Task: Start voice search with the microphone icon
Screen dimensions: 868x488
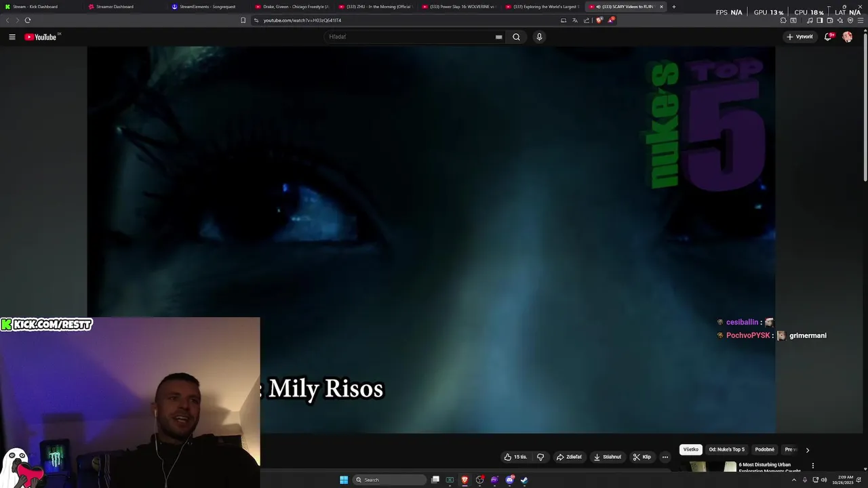Action: [x=539, y=37]
